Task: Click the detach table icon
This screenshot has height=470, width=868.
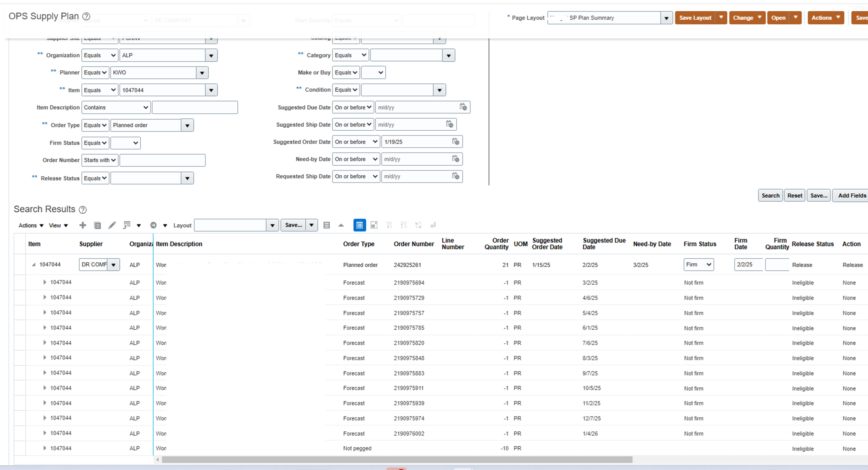Action: [x=374, y=225]
